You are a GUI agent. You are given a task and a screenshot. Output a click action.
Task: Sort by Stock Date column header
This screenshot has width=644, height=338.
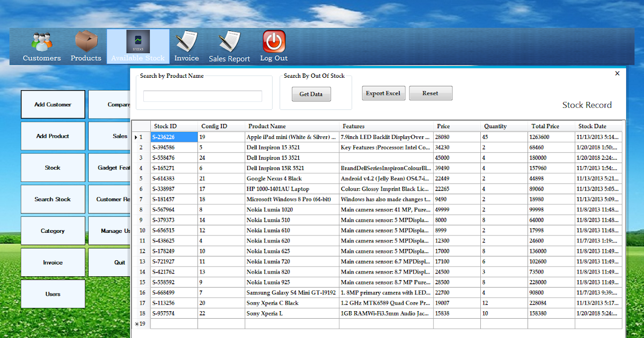tap(599, 127)
